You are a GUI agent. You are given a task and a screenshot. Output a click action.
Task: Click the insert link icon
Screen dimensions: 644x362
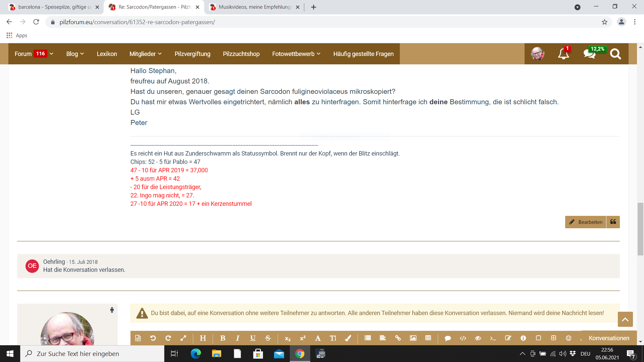coord(398,338)
